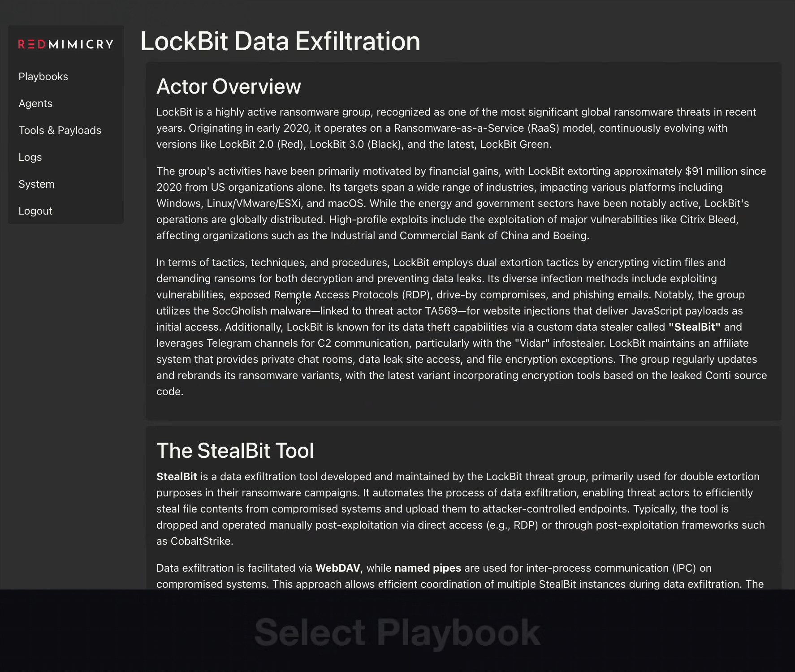
Task: Open the Playbooks page
Action: click(43, 77)
